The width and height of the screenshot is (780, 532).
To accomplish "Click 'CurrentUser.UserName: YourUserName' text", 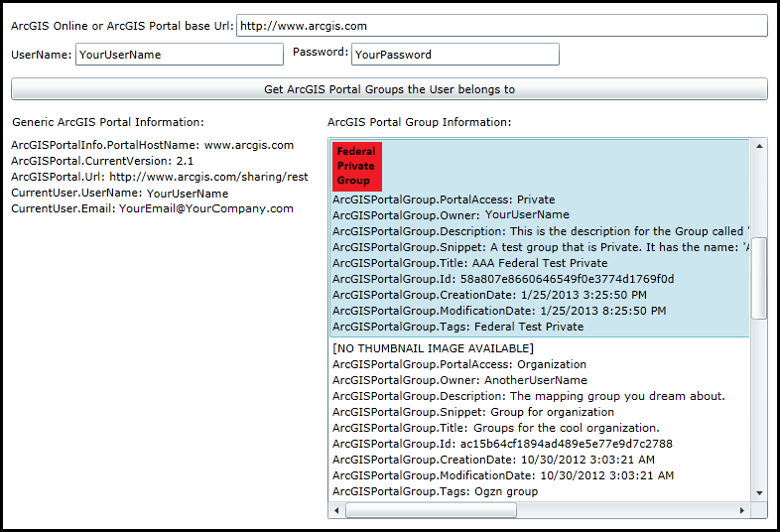I will tap(120, 194).
